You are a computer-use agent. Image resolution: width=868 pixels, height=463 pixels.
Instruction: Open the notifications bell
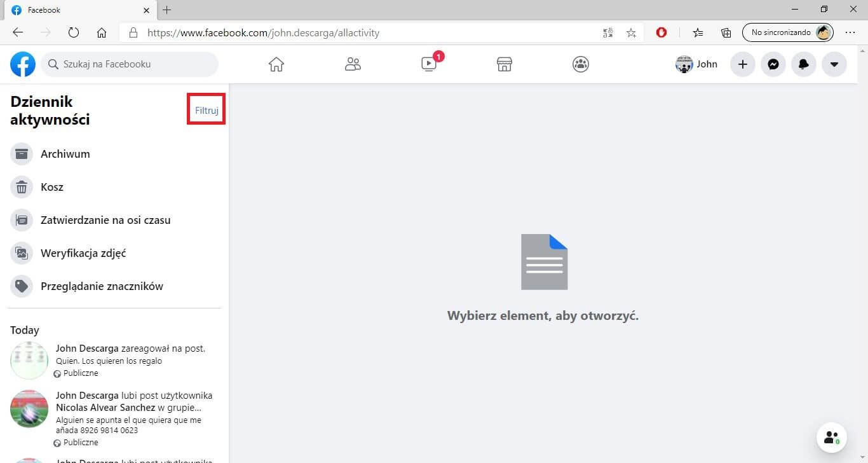point(804,64)
